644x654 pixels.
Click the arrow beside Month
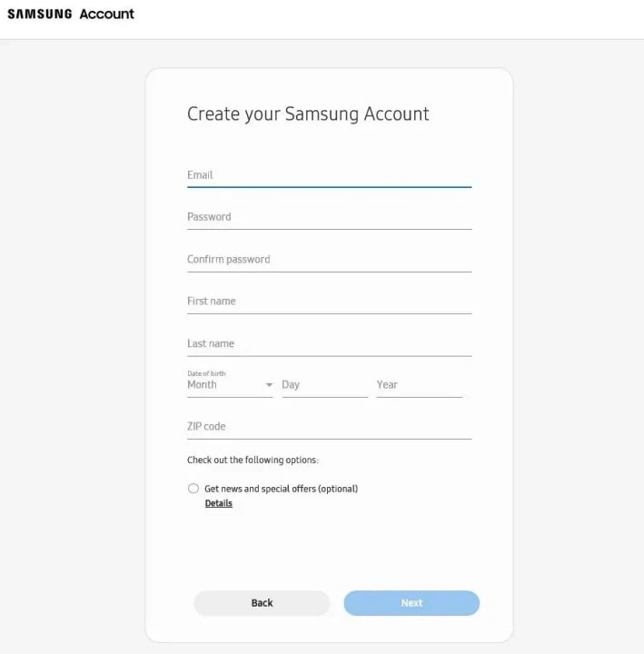269,385
